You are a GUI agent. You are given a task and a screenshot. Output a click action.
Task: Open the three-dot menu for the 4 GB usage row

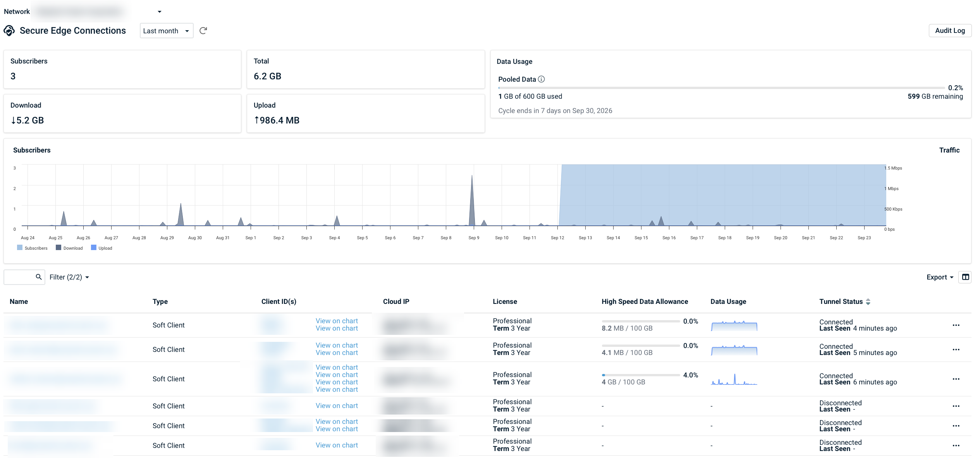coord(956,379)
